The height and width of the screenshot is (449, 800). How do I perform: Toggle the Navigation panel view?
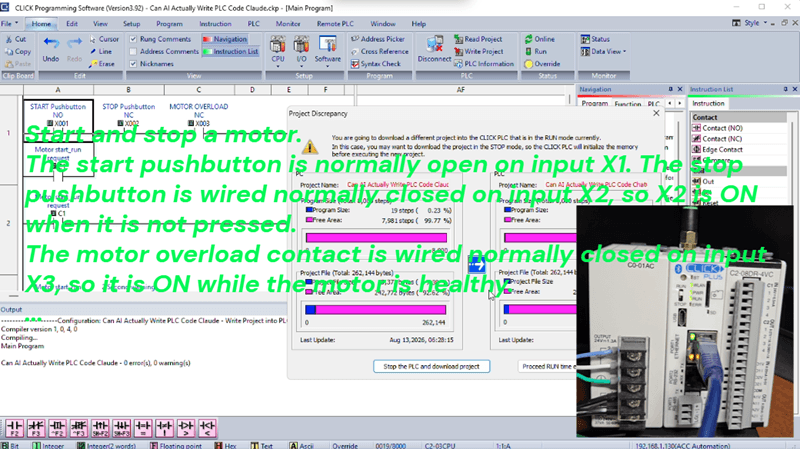[x=224, y=39]
